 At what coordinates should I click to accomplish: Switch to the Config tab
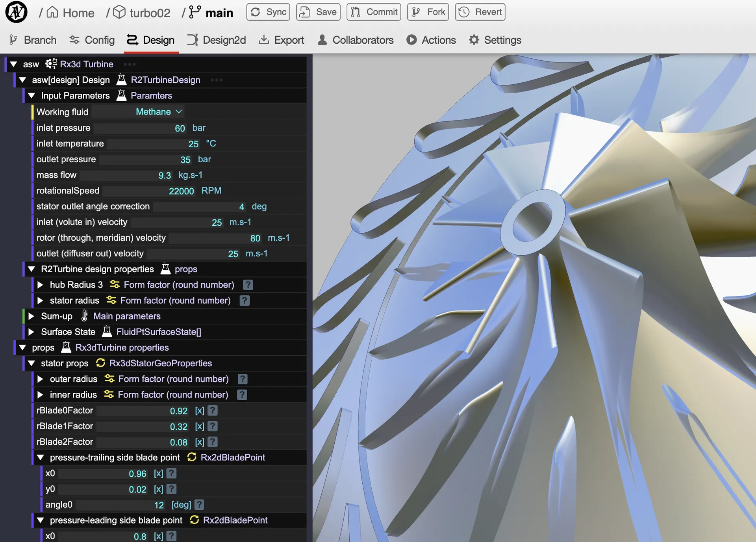92,40
